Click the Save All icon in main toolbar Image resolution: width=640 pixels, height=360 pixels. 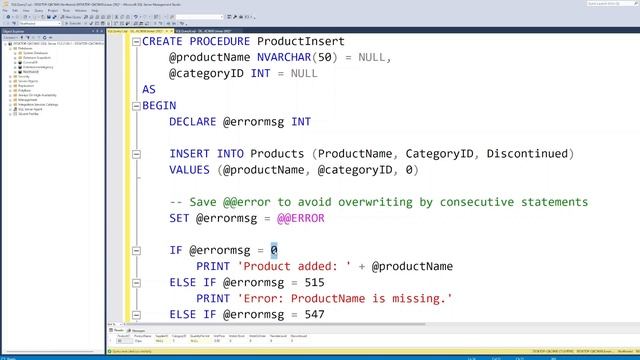coord(54,17)
